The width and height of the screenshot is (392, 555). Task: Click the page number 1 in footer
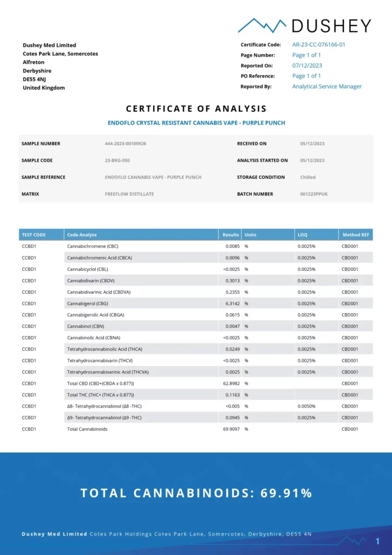(377, 541)
